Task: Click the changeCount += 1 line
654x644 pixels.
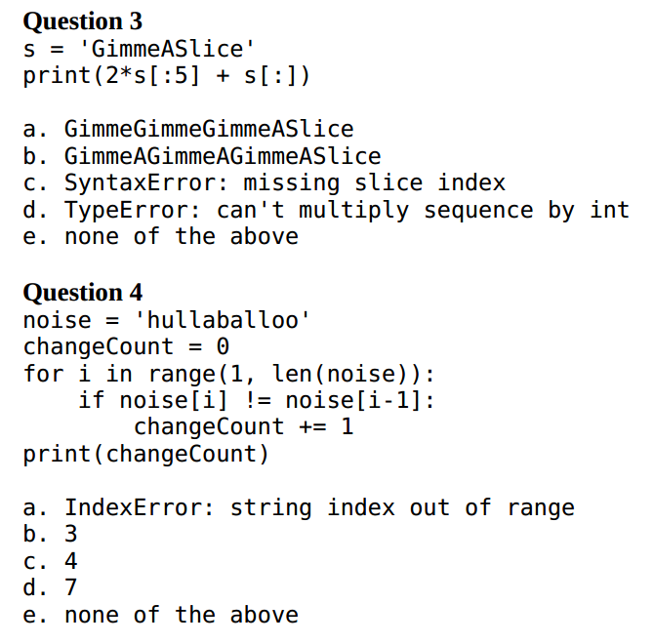Action: [x=244, y=427]
